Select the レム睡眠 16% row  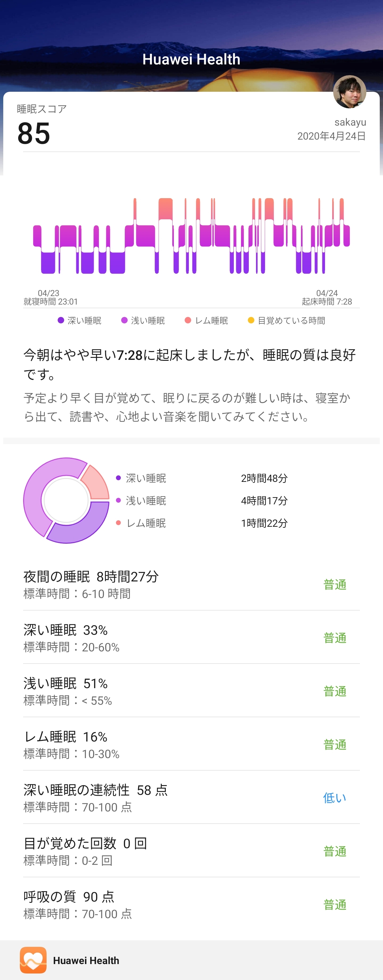(191, 744)
